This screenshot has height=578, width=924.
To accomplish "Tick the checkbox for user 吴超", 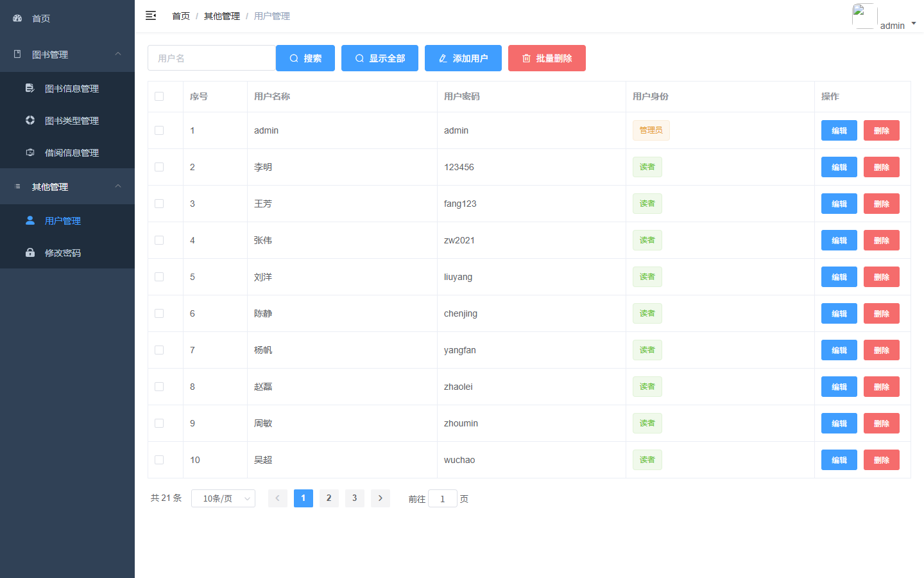I will [x=159, y=460].
